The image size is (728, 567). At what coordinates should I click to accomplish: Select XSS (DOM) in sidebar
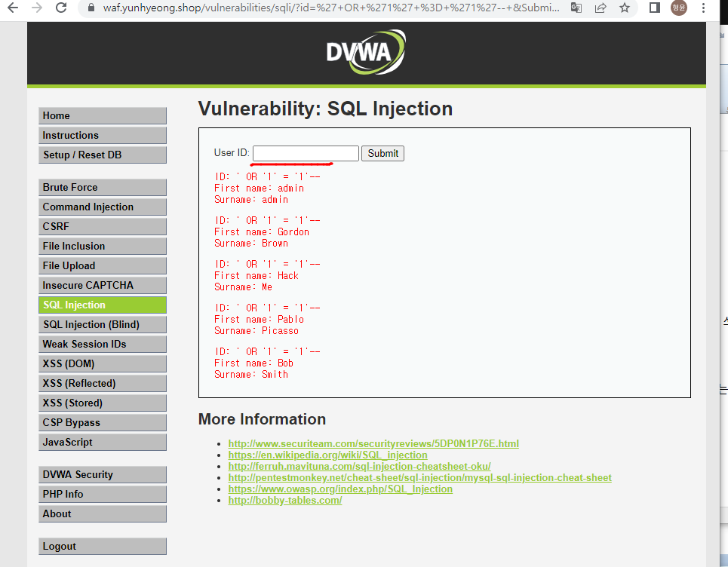(x=103, y=363)
